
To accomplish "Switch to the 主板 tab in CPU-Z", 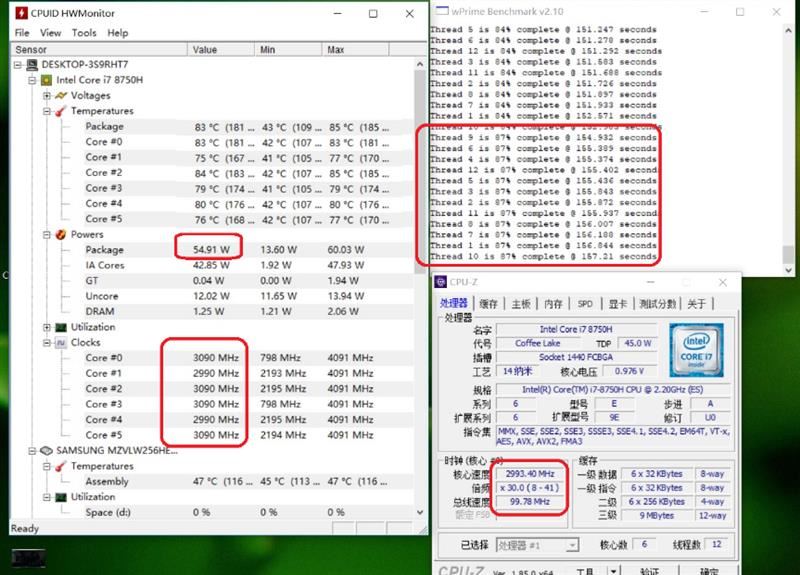I will tap(521, 304).
